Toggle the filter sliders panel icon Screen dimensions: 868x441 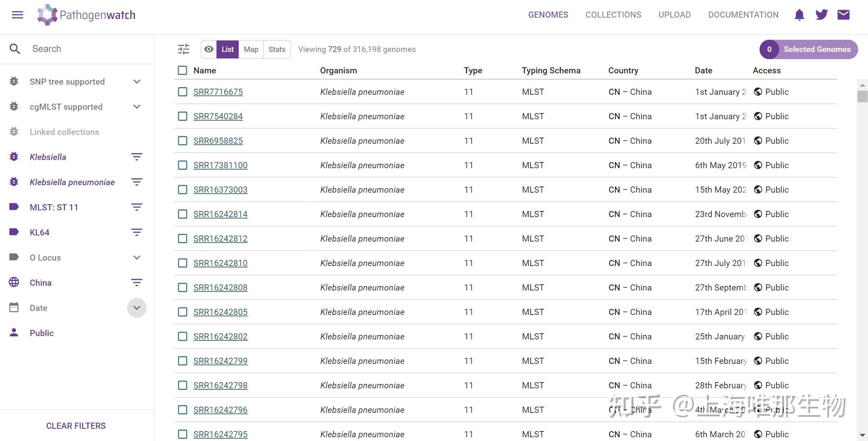[x=184, y=49]
